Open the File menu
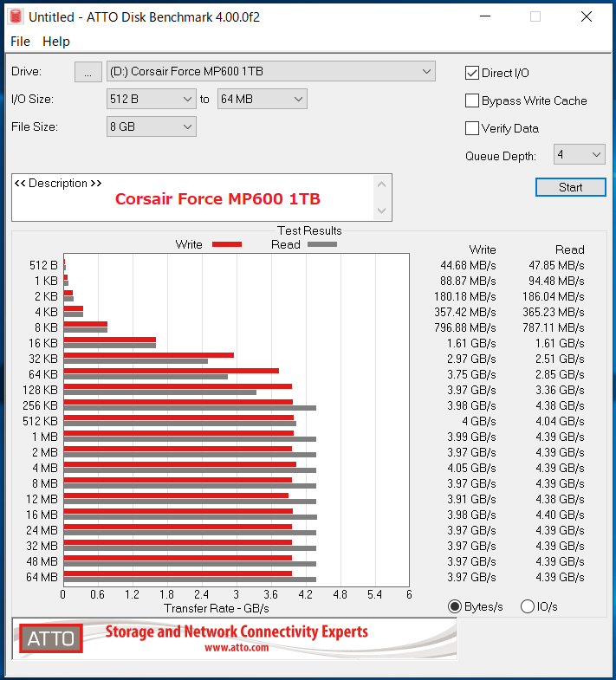This screenshot has height=680, width=616. [20, 42]
